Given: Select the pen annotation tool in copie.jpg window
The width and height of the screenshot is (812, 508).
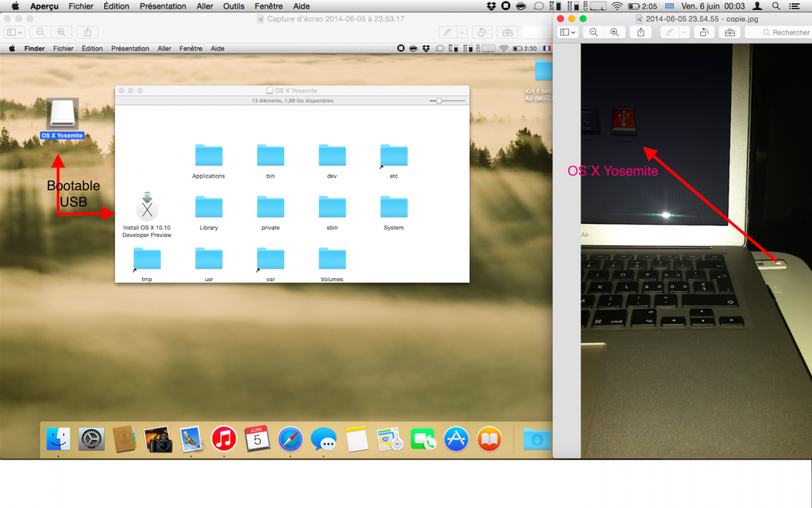Looking at the screenshot, I should 670,33.
